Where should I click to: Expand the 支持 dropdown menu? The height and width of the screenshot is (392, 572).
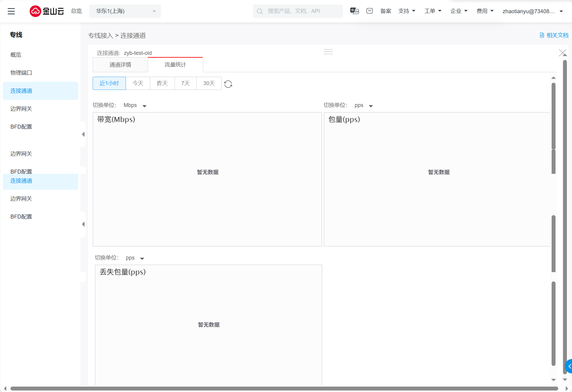[x=407, y=11]
